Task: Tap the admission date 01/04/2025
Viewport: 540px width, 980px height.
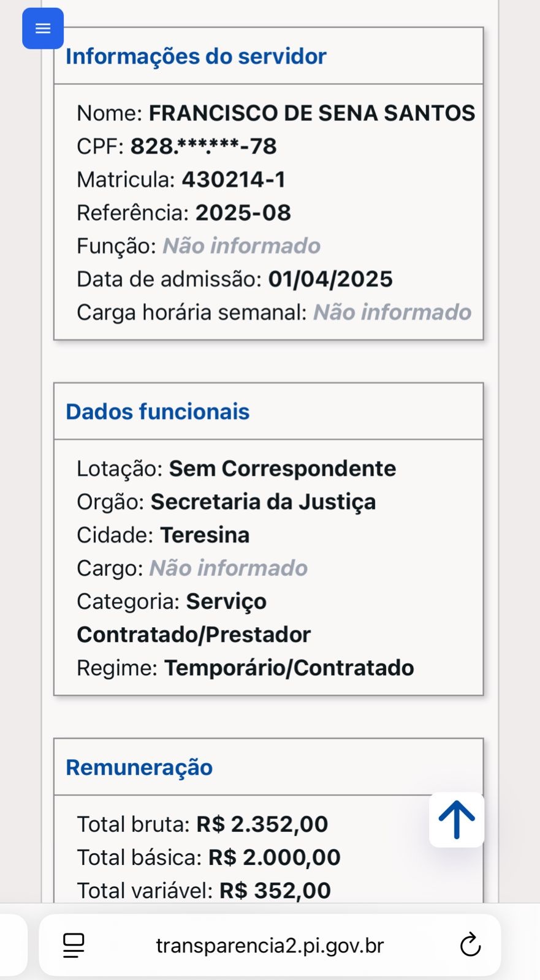Action: 330,279
